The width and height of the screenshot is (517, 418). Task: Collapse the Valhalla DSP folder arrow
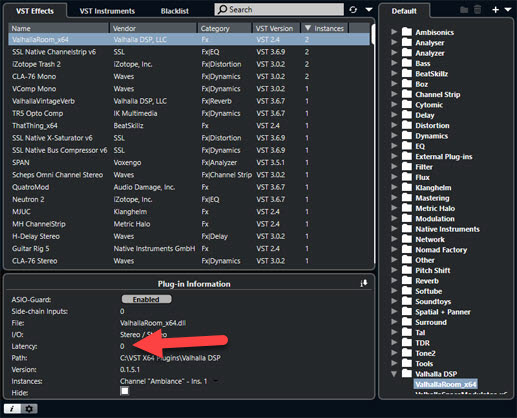pos(394,374)
